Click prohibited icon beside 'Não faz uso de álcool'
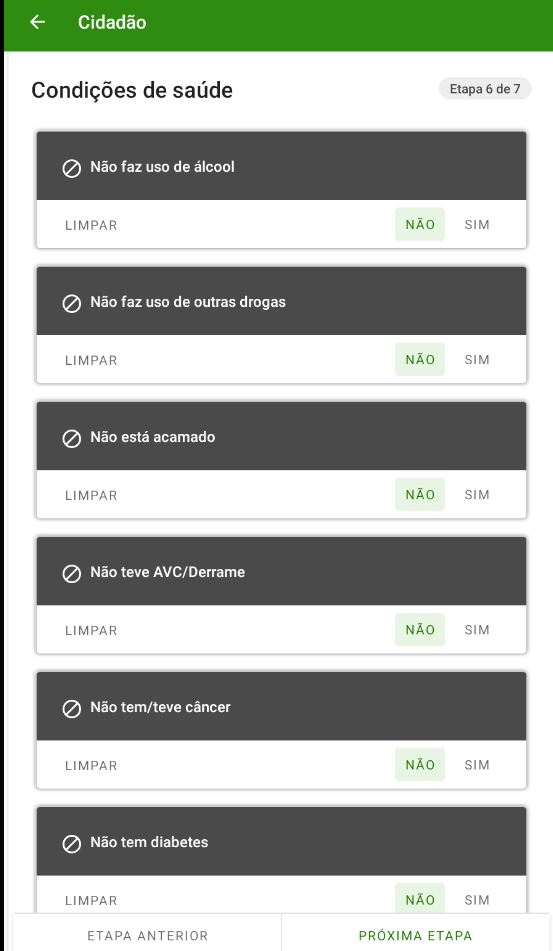Viewport: 553px width, 951px height. tap(72, 168)
